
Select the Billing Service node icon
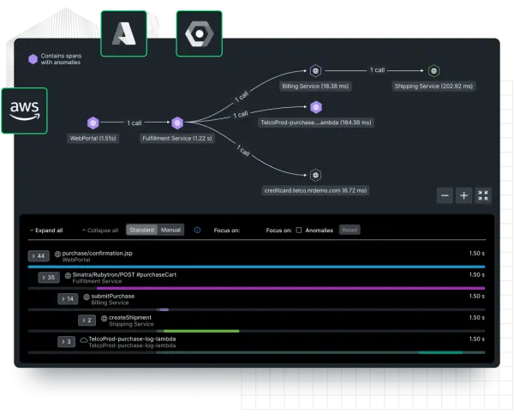315,71
